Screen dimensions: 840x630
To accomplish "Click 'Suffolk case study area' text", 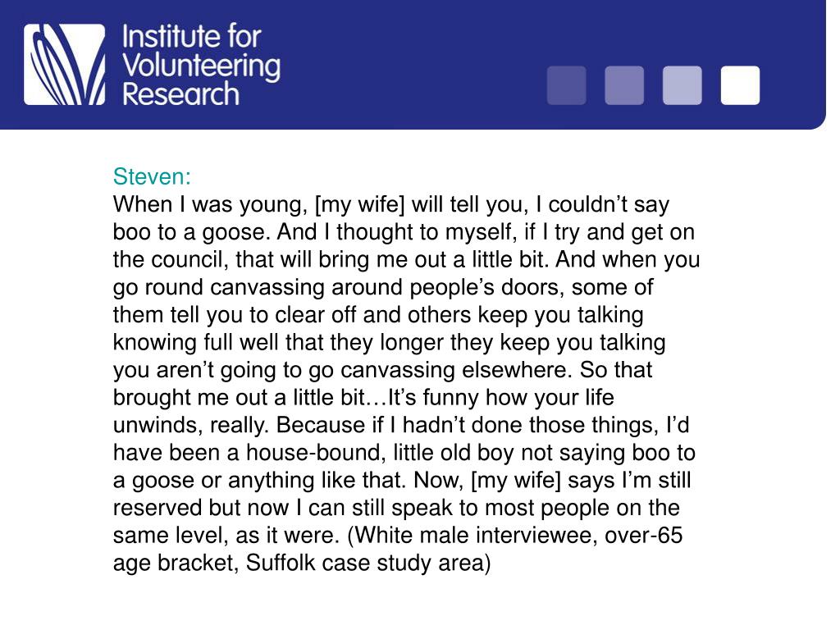I will click(367, 563).
